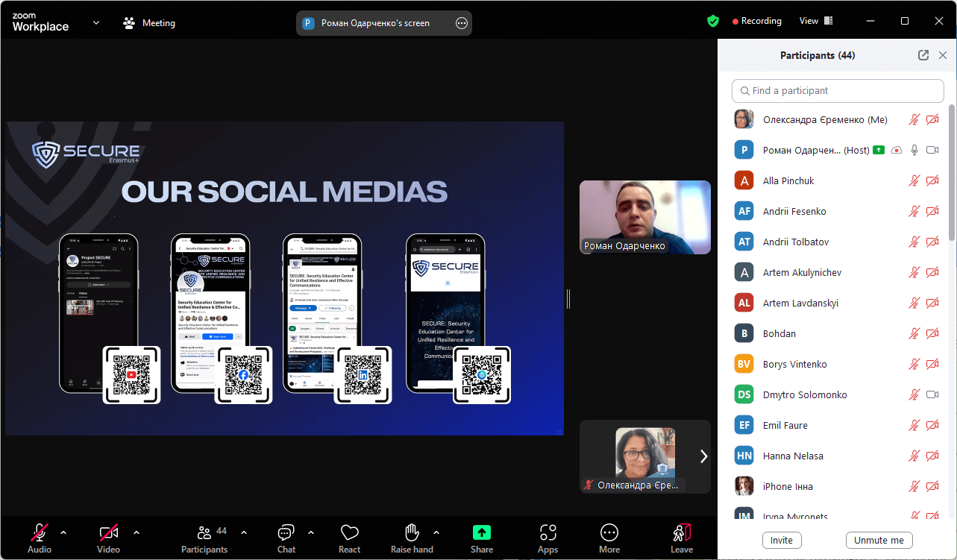
Task: Click Andrii Tolbatov's muted mic icon
Action: (914, 242)
